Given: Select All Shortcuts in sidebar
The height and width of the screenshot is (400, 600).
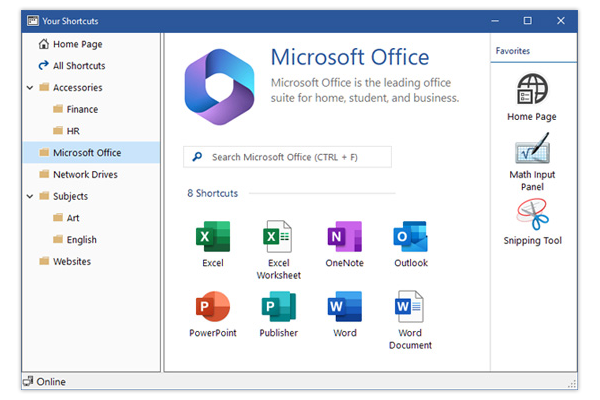Looking at the screenshot, I should click(x=79, y=66).
